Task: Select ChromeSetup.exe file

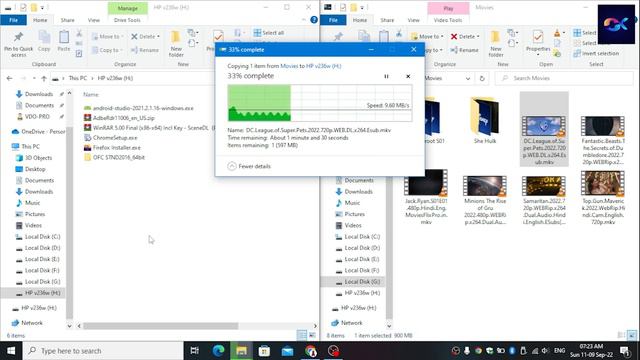Action: pos(111,138)
